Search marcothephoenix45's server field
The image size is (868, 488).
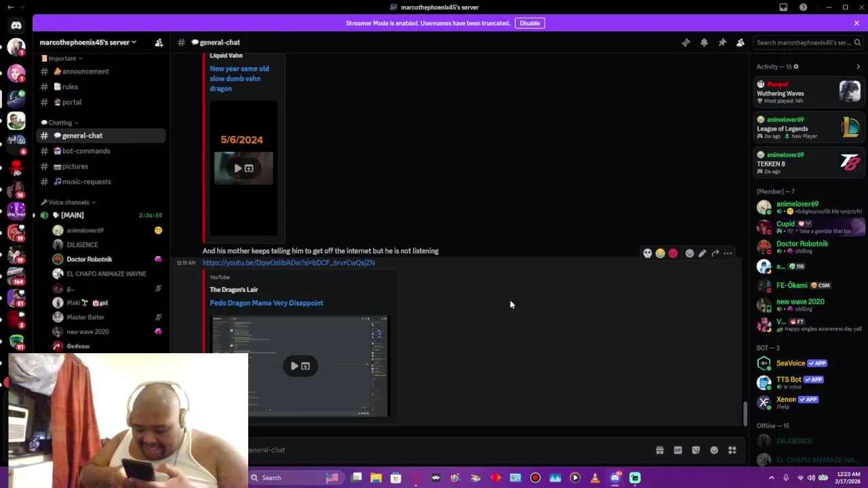(808, 42)
